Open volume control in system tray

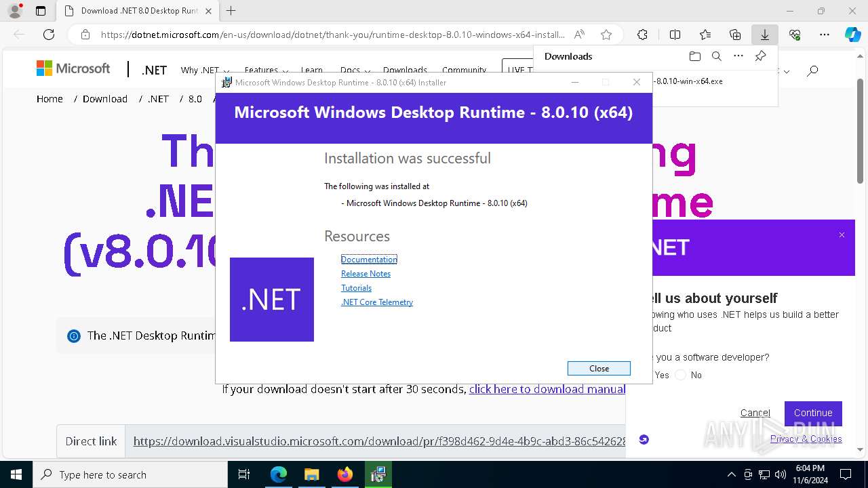(x=781, y=474)
